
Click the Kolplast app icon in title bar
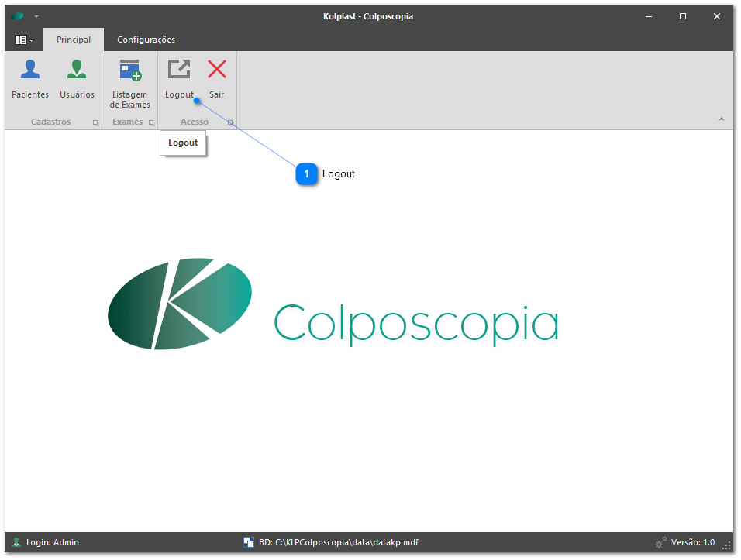click(18, 16)
